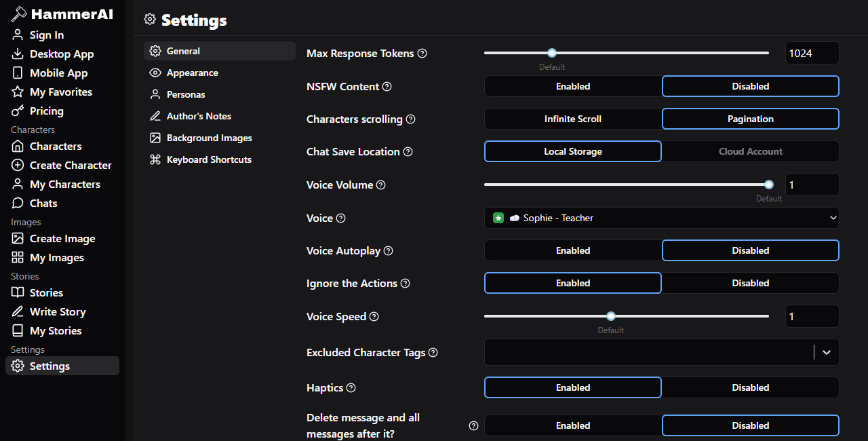
Task: Click help icon beside Voice Speed
Action: tap(374, 316)
